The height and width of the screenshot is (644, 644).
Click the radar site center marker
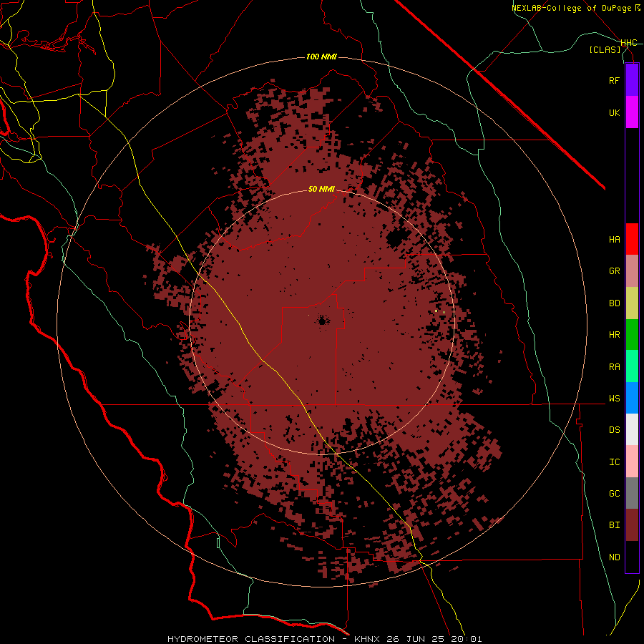(322, 321)
